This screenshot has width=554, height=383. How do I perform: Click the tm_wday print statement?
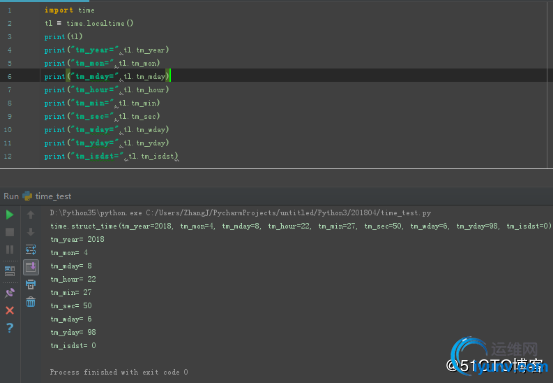(x=107, y=130)
